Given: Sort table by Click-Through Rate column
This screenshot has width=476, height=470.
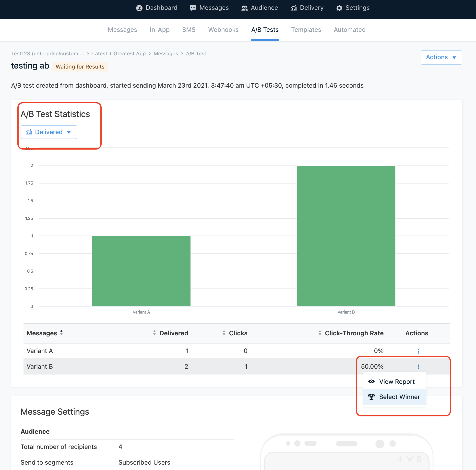Looking at the screenshot, I should tap(354, 333).
